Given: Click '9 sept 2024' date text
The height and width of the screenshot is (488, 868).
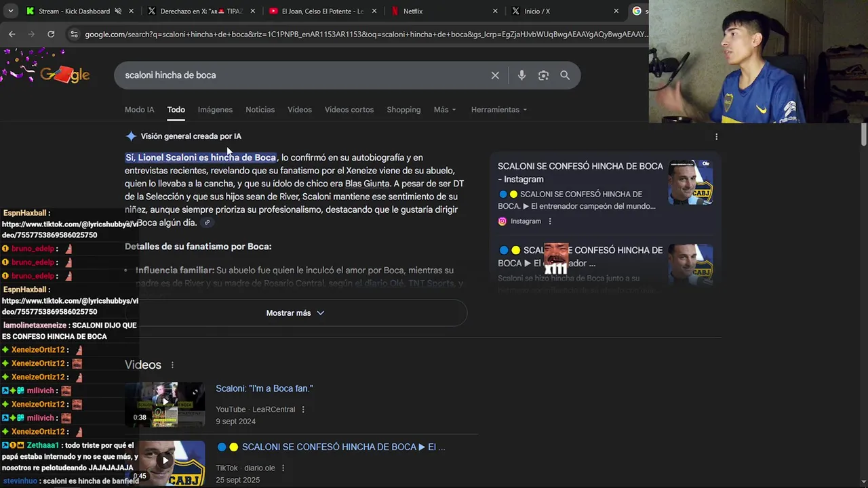Looking at the screenshot, I should pyautogui.click(x=235, y=422).
